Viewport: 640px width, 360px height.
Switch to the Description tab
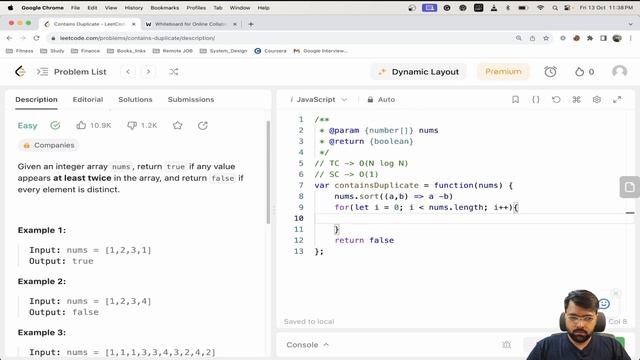[x=36, y=100]
